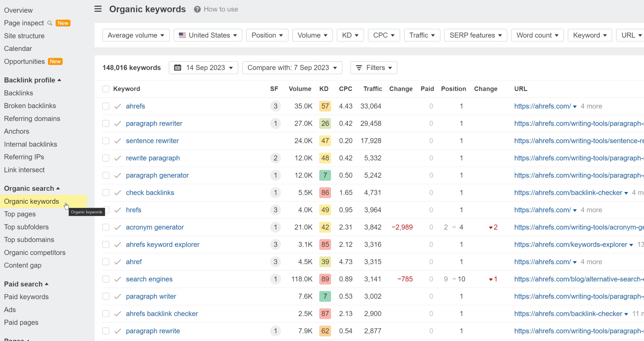Open the hamburger menu icon
Image resolution: width=644 pixels, height=341 pixels.
pos(98,9)
